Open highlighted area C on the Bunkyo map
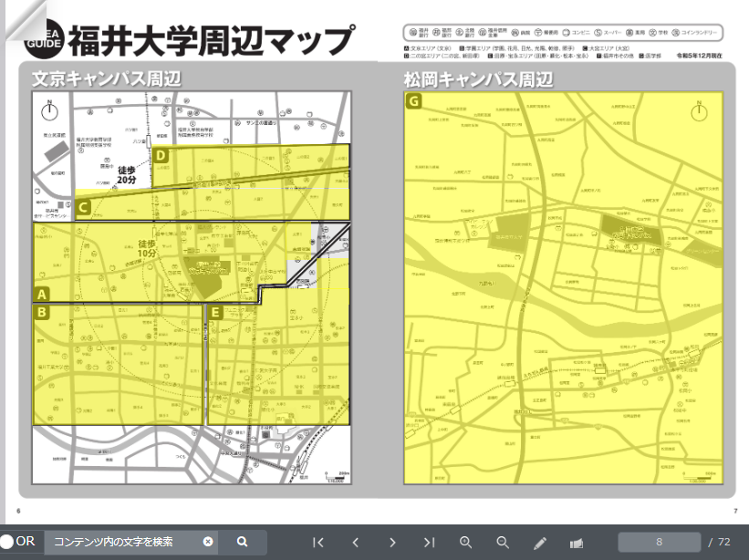Screen dimensions: 749x560 tap(213, 204)
